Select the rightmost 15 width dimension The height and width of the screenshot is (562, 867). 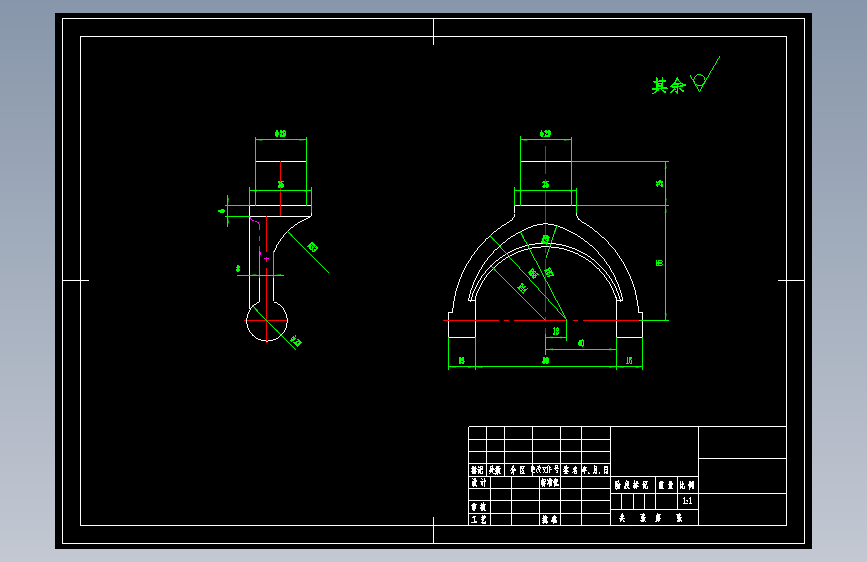pyautogui.click(x=629, y=361)
